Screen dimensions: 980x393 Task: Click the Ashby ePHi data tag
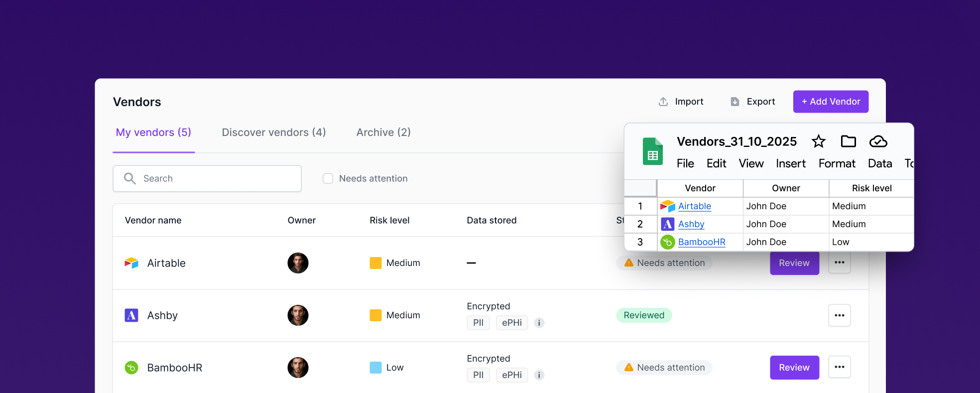[x=512, y=323]
